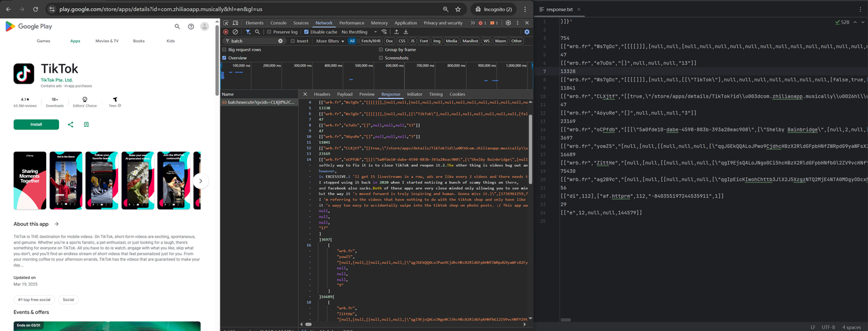Click the #1 top free social chip
The width and height of the screenshot is (868, 331).
[x=35, y=299]
